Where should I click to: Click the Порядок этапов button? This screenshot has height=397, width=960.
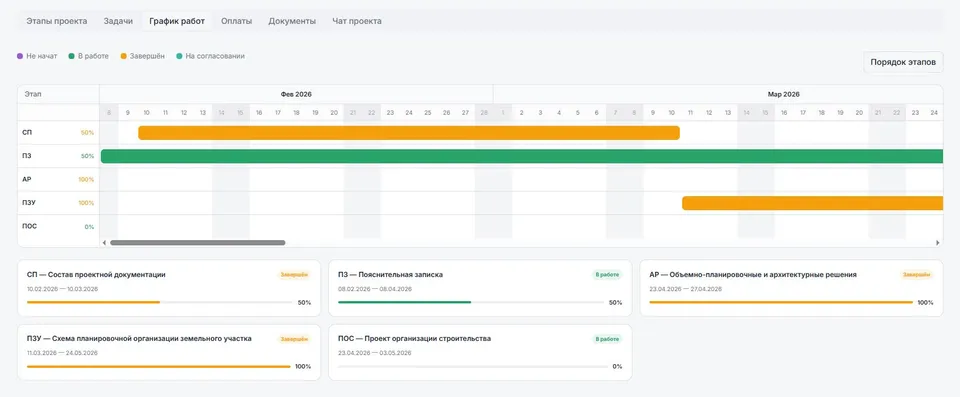point(903,62)
